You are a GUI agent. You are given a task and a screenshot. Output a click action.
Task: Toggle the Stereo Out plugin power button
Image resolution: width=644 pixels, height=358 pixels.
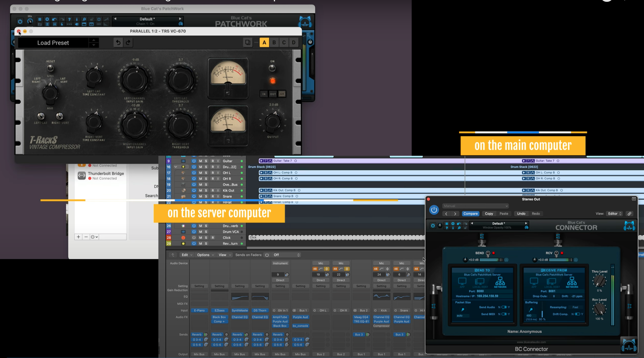[434, 210]
